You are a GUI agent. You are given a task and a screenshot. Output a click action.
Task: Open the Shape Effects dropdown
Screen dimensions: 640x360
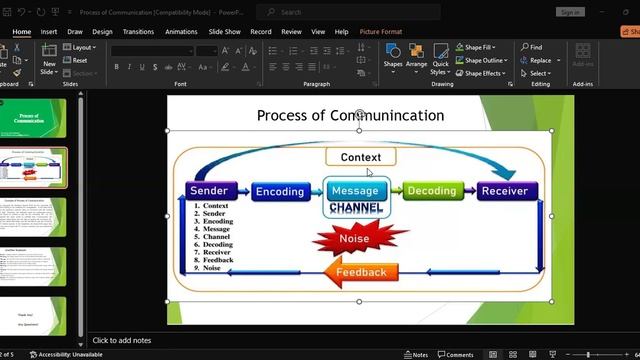480,73
